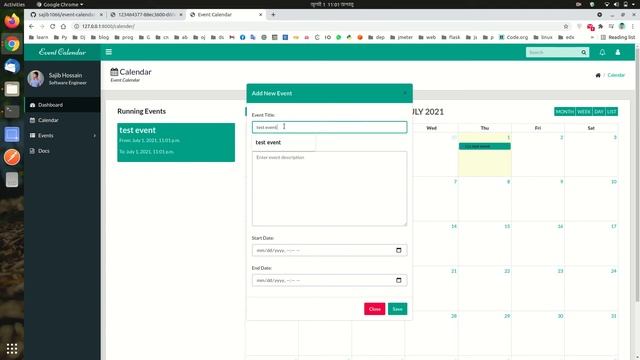
Task: Click July 8 date cell number
Action: click(x=508, y=182)
